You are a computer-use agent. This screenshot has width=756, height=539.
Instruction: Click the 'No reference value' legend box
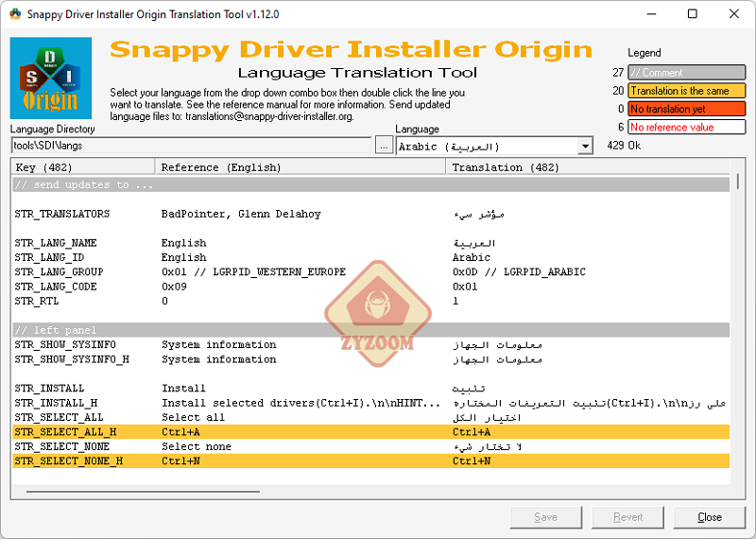point(687,128)
